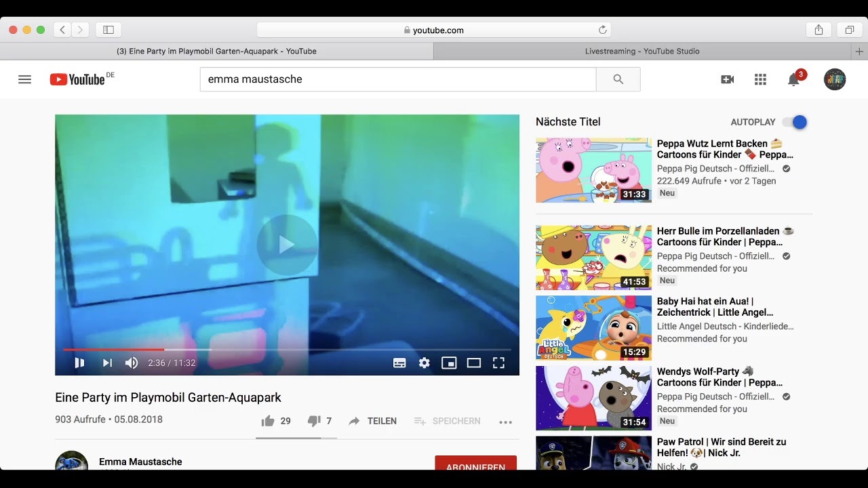Image resolution: width=868 pixels, height=488 pixels.
Task: Click the SPEICHERN save button
Action: pyautogui.click(x=447, y=421)
